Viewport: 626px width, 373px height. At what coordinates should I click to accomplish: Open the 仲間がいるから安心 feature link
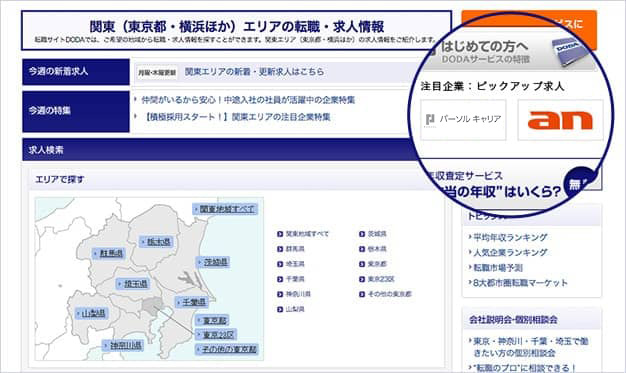[248, 100]
